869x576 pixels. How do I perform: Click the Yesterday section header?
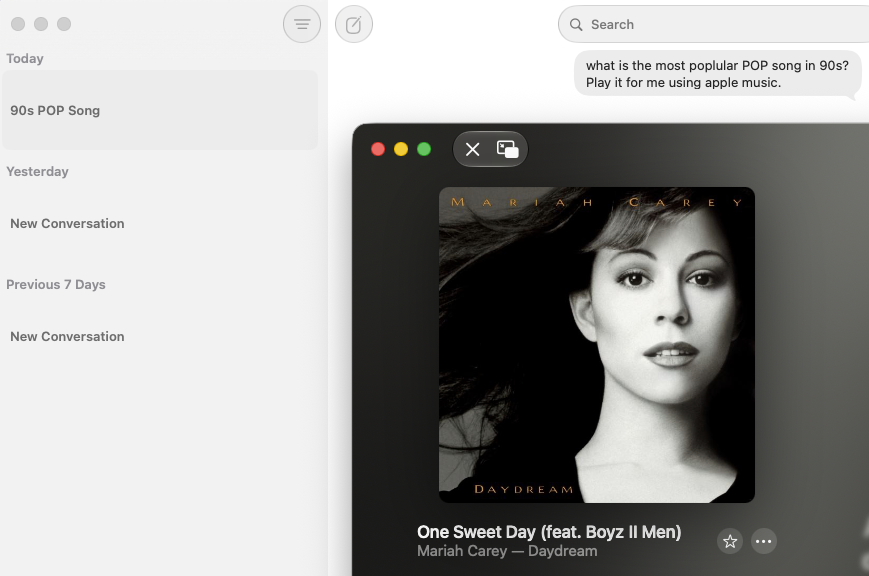(x=38, y=171)
